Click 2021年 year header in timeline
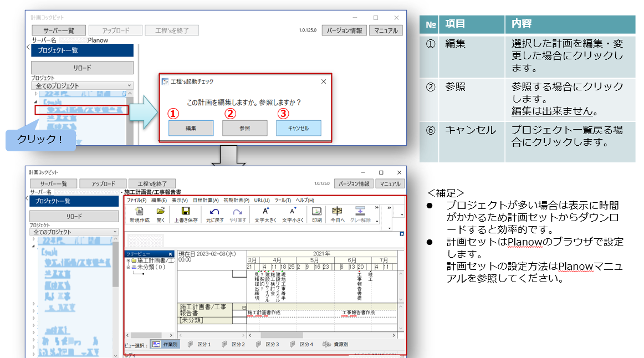 pos(321,254)
